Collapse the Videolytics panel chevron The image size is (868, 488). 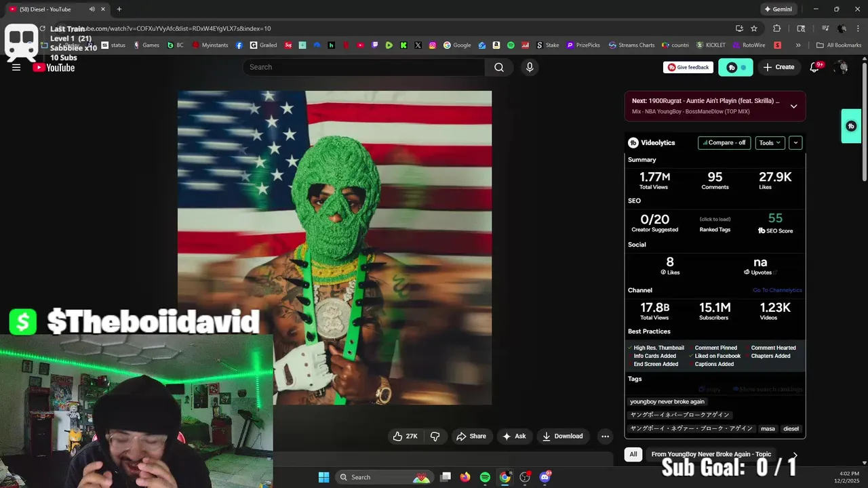(795, 143)
